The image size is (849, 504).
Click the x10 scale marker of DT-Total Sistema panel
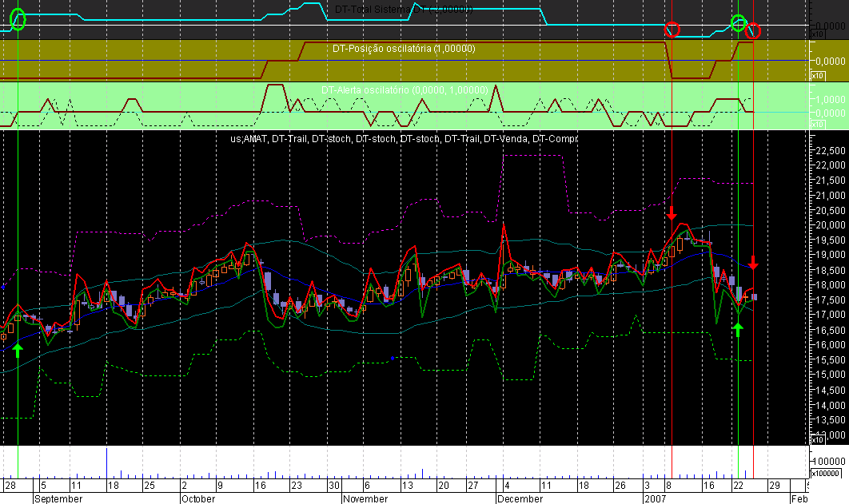818,34
